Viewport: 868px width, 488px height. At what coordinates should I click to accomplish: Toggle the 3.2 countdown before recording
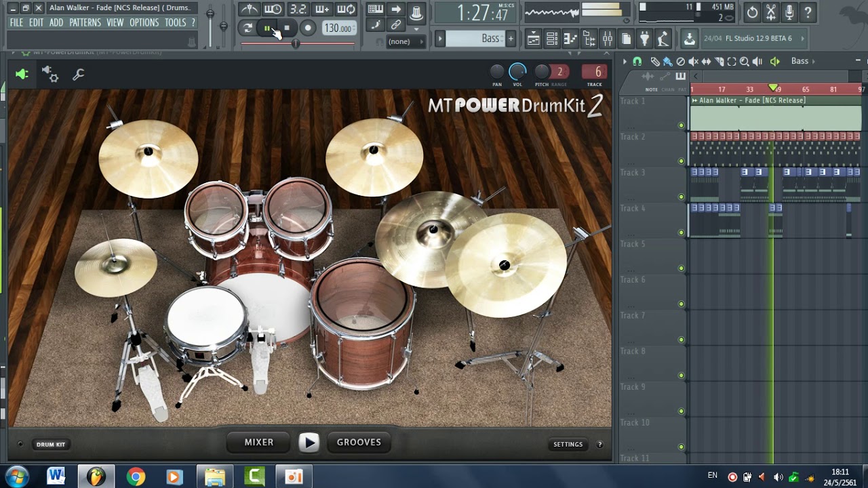pyautogui.click(x=298, y=9)
